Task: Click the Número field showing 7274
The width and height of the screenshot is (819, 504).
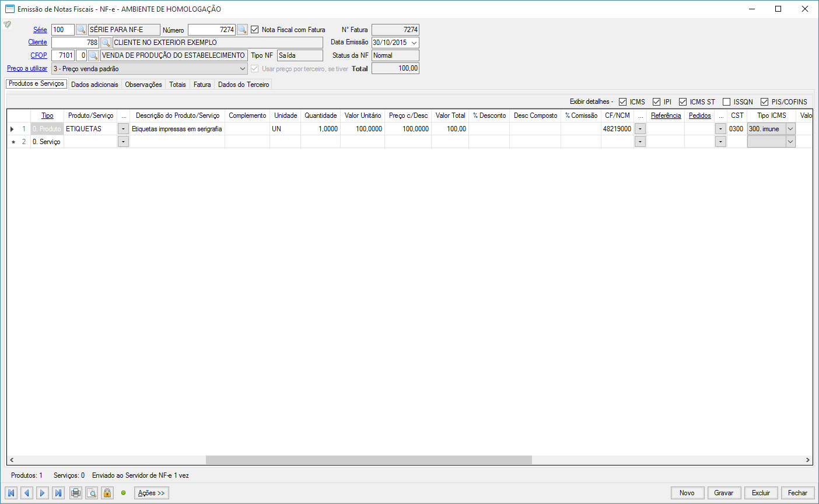Action: [212, 30]
